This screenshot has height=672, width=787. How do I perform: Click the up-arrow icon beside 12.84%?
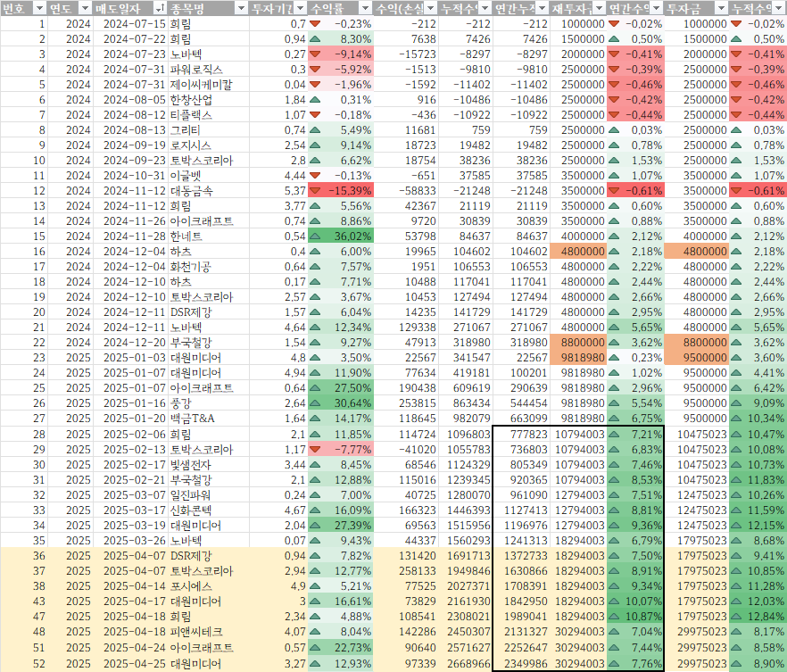(x=736, y=617)
